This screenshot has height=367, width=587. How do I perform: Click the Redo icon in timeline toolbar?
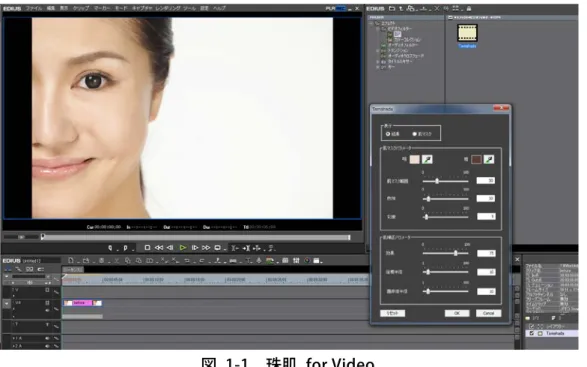(x=202, y=260)
